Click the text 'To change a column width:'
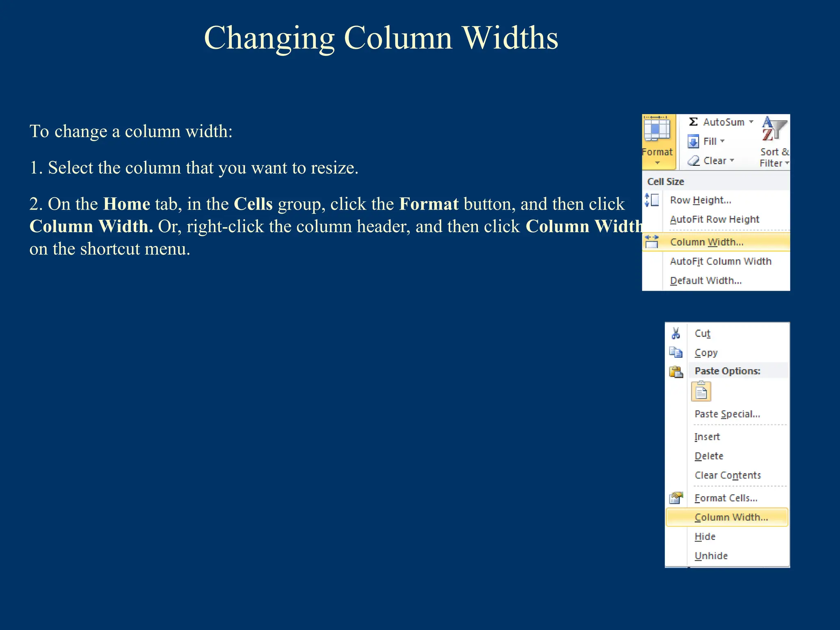This screenshot has height=630, width=840. coord(131,132)
